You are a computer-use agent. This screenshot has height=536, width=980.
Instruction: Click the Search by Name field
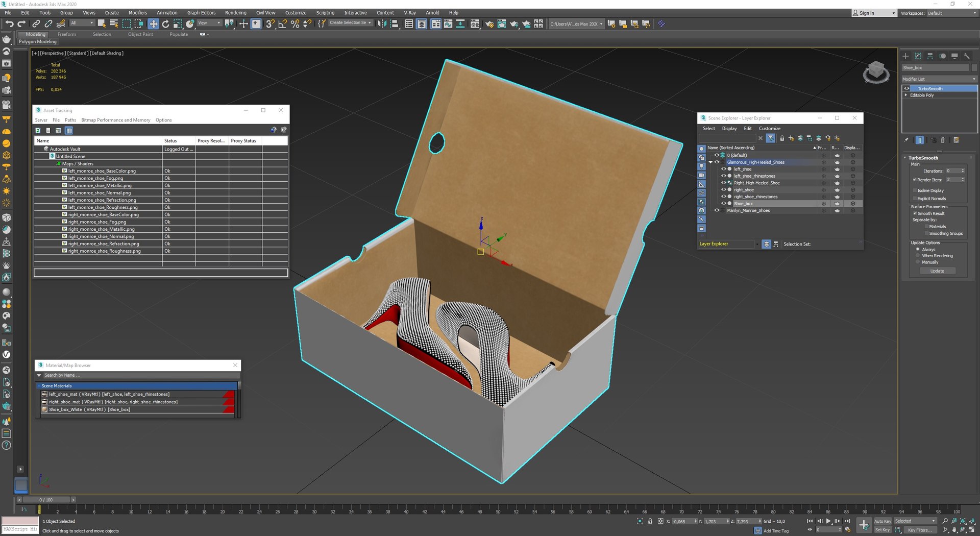coord(141,375)
